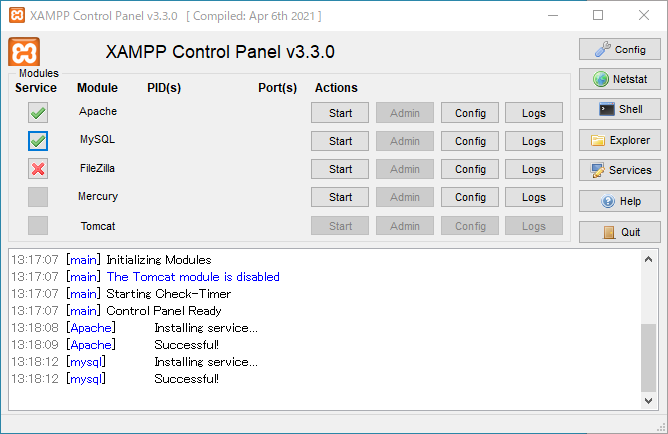Start the MySQL module
Screen dimensions: 668x434
pos(340,141)
